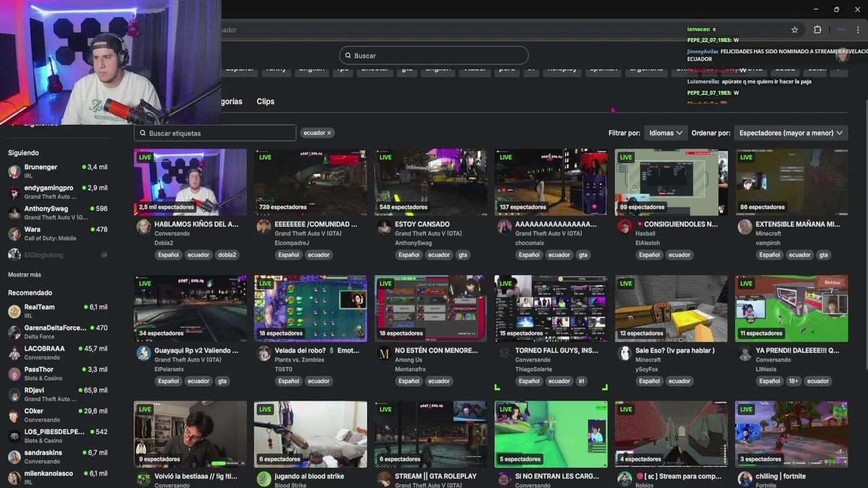Click the Montanafrx avatar beside NO ESTÉN CON MENORE stream
868x488 pixels.
(384, 353)
